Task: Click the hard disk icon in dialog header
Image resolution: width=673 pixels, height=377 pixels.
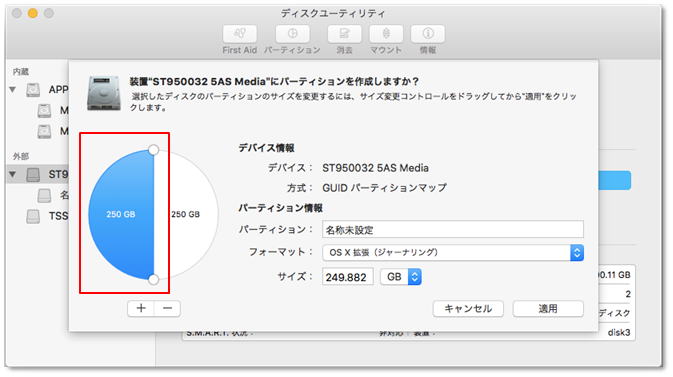Action: tap(103, 93)
